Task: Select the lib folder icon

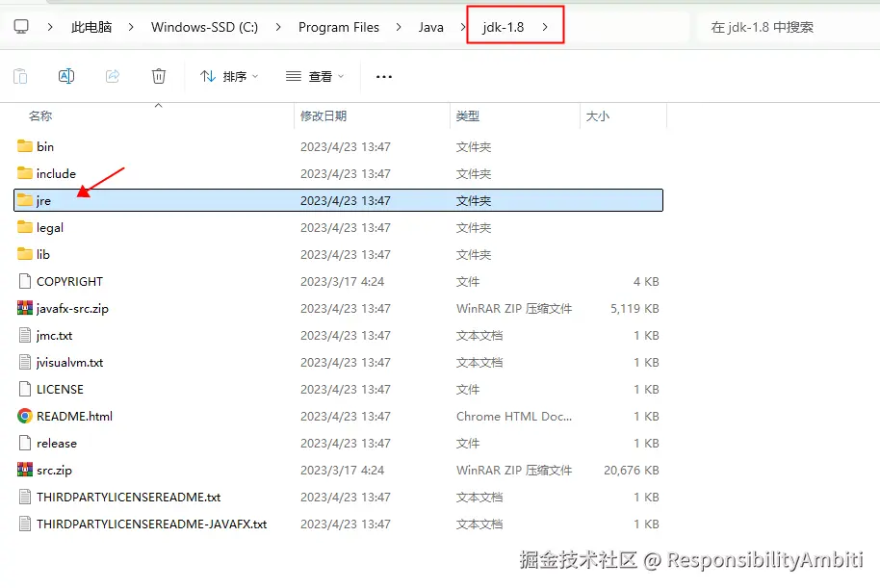Action: [25, 254]
